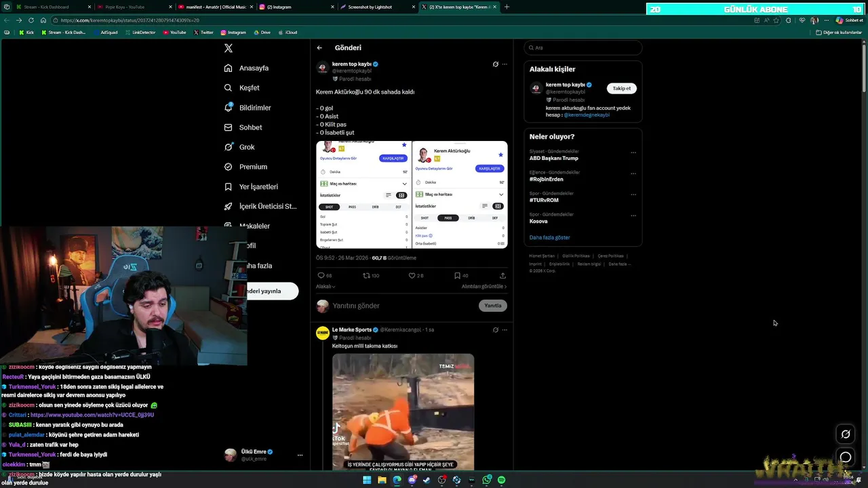Screen dimensions: 868x488
Task: Open more options on Le Marke Sports reply
Action: click(x=505, y=330)
